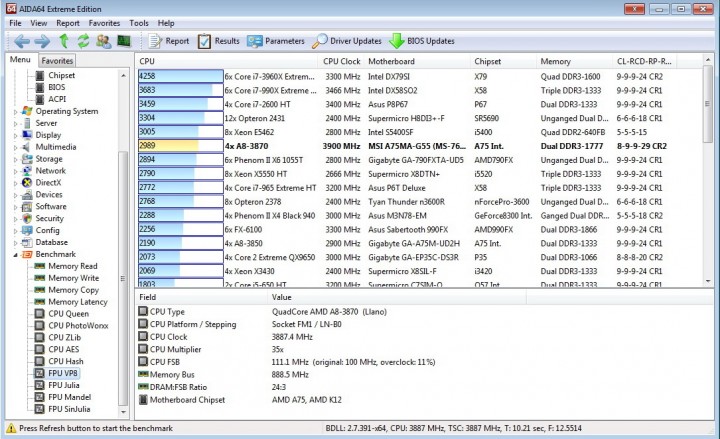720x439 pixels.
Task: Select the ACPI tree item
Action: [57, 99]
